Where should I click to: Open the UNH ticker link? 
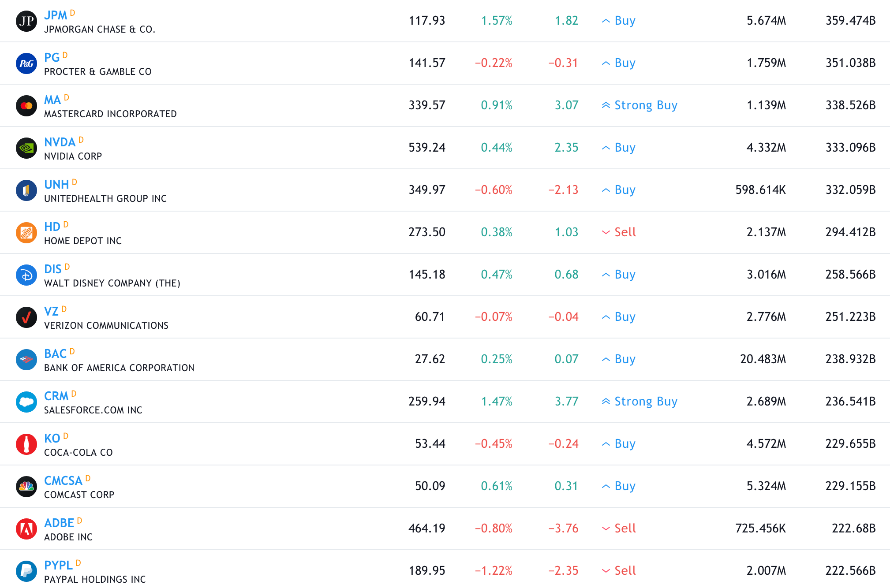pos(56,184)
